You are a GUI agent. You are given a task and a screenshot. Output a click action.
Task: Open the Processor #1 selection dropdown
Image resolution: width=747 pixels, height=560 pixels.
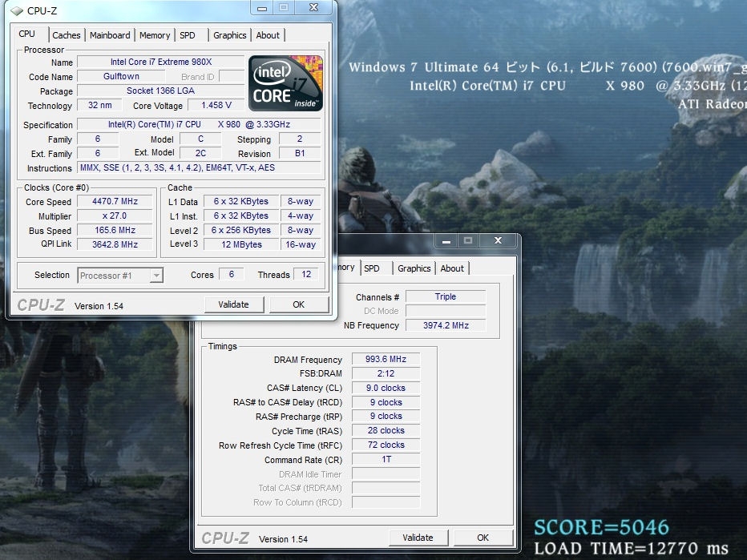click(x=120, y=276)
